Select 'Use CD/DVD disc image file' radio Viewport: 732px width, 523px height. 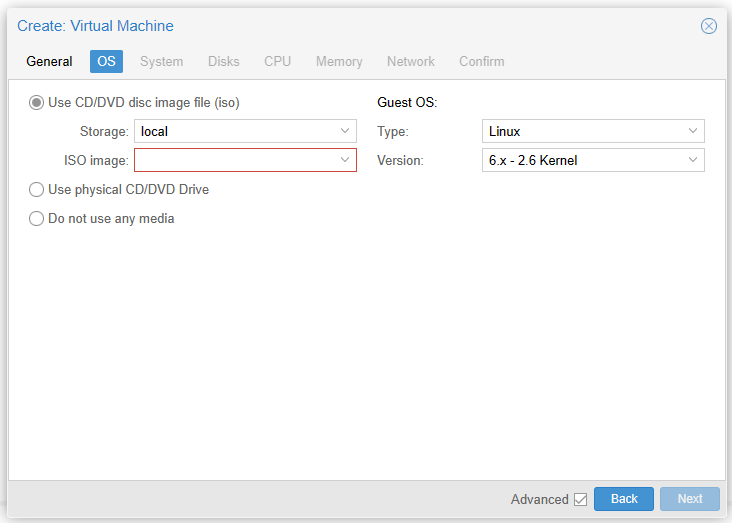point(37,102)
